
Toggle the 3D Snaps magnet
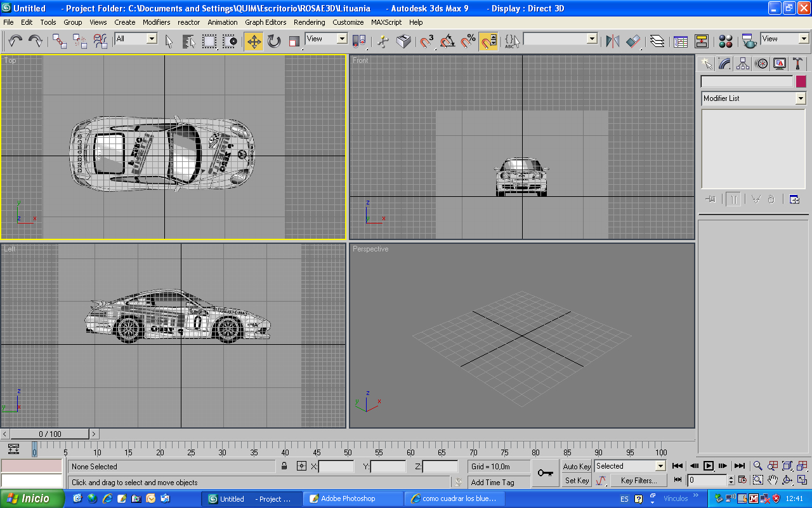428,41
